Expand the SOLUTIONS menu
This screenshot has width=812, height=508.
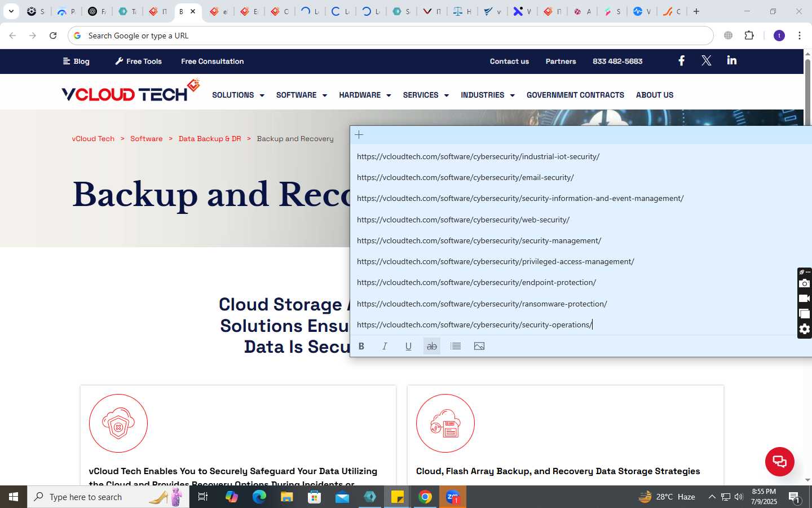click(238, 95)
